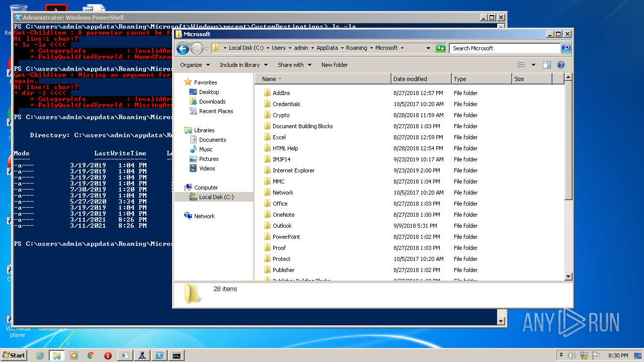Open Explorer Help icon

pyautogui.click(x=561, y=65)
